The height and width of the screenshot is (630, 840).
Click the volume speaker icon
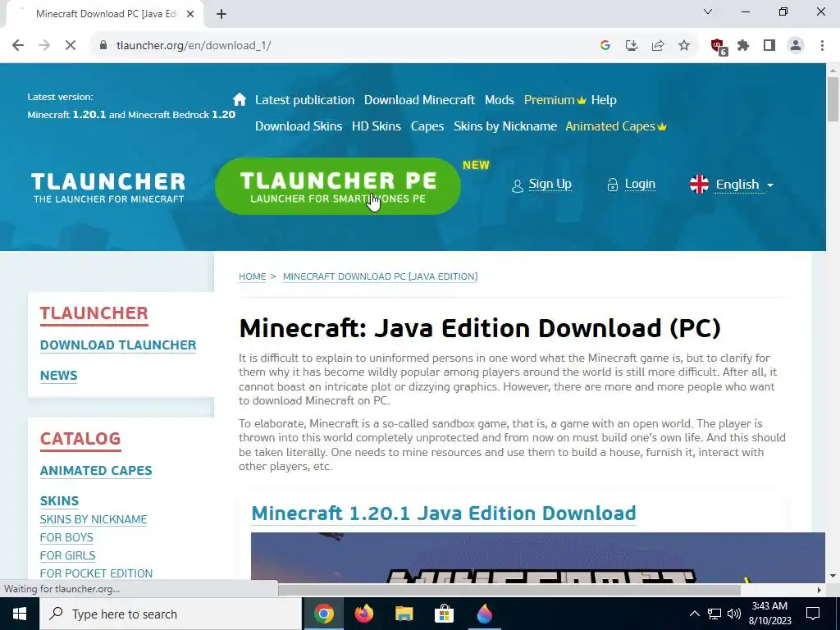pyautogui.click(x=734, y=614)
